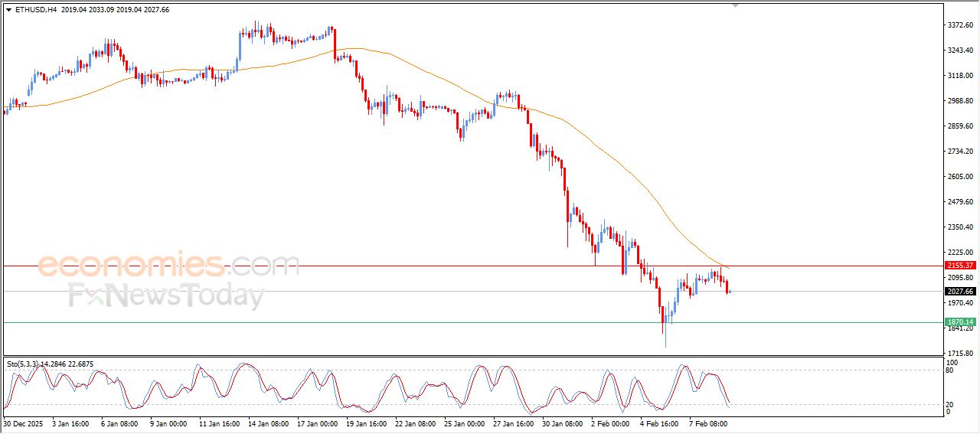This screenshot has height=434, width=980.
Task: Click the stochastic 80 level marker
Action: coord(950,370)
